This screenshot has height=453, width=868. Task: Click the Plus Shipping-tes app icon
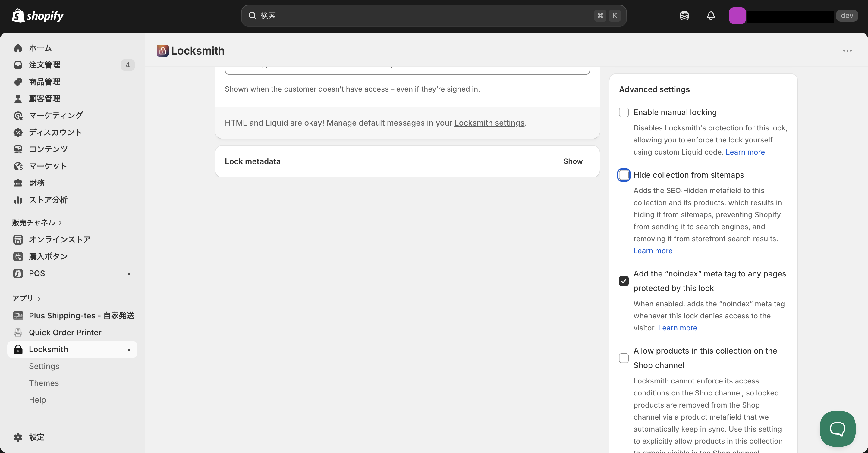(x=18, y=316)
